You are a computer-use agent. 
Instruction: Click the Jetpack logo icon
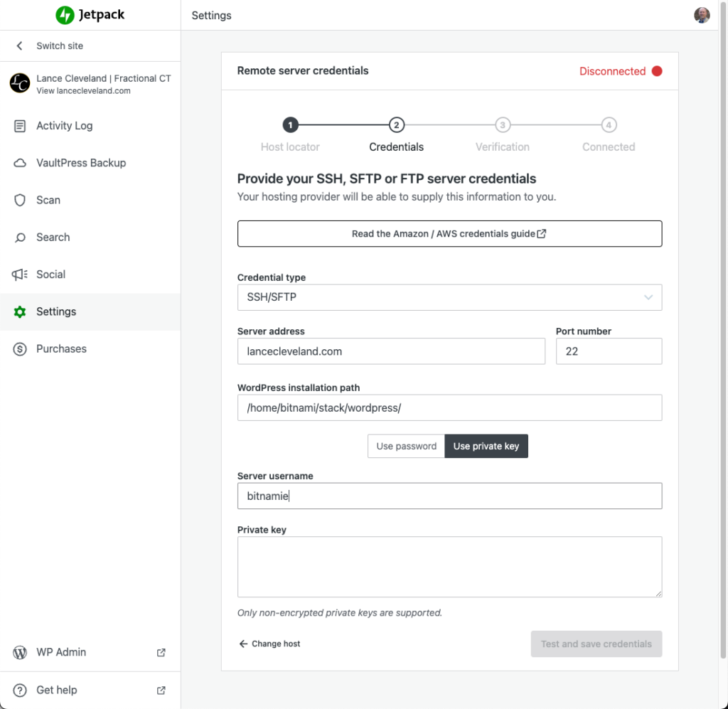tap(65, 15)
